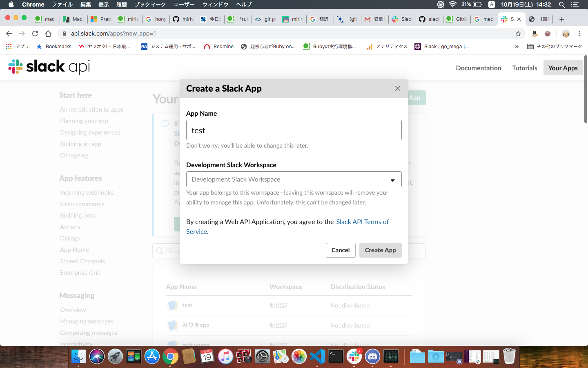The image size is (588, 368).
Task: Open Finder from the Dock
Action: [x=78, y=357]
